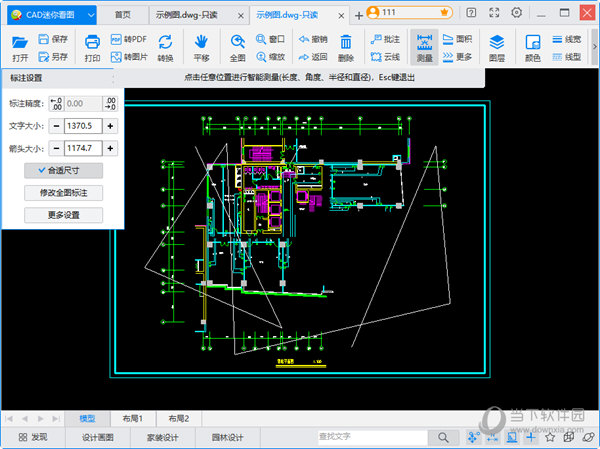Click the 删除 (Delete) trash icon

[346, 45]
